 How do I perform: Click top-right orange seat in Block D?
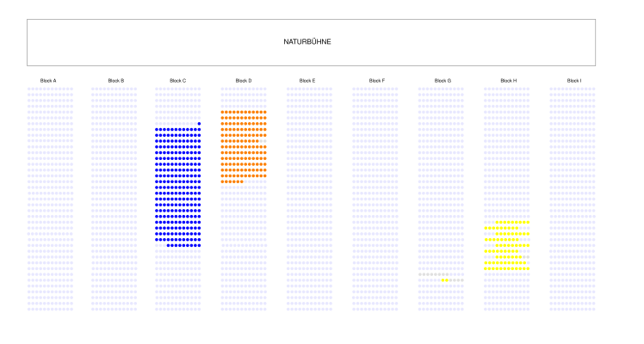point(265,112)
